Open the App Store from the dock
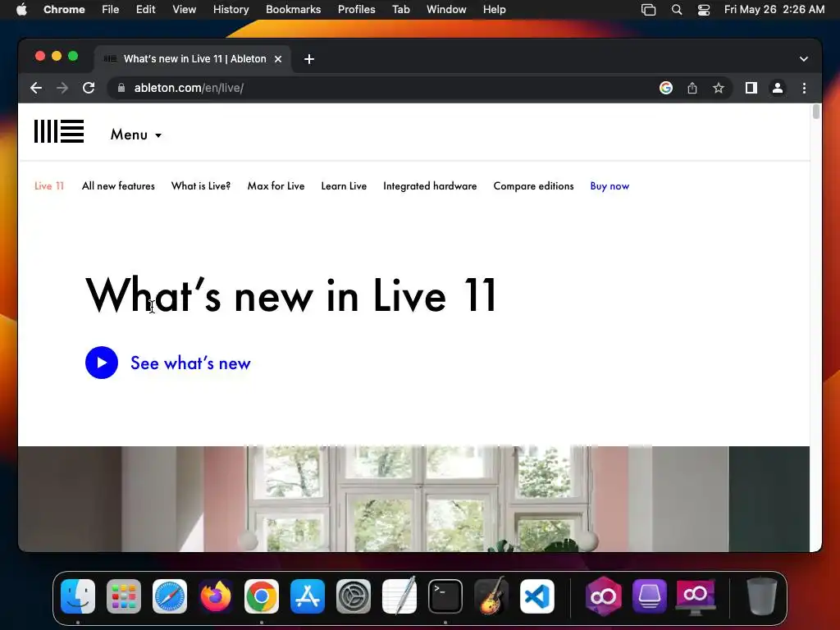 [x=308, y=596]
